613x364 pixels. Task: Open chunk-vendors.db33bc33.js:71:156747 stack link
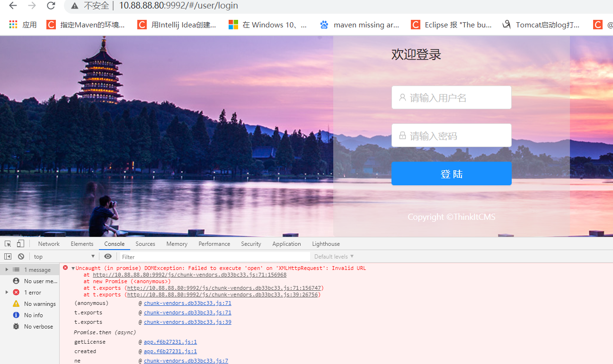point(224,288)
